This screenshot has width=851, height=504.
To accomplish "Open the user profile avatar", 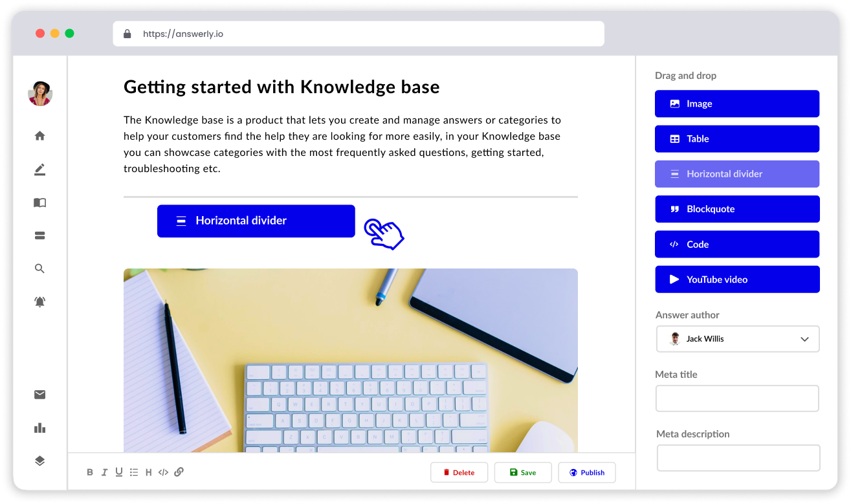I will 40,93.
